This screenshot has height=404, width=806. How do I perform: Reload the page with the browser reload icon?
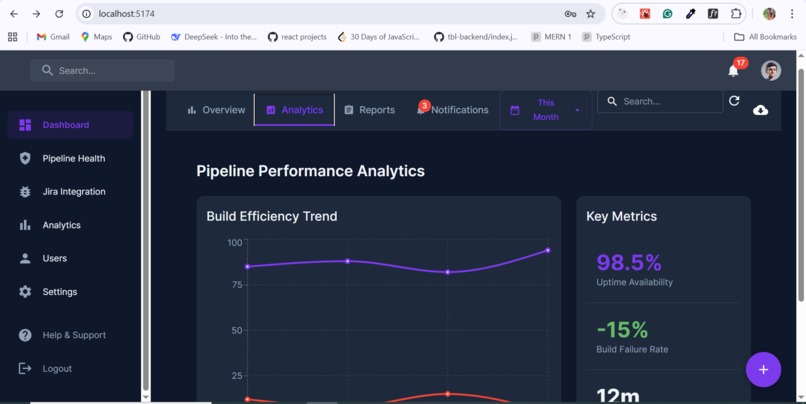(59, 14)
